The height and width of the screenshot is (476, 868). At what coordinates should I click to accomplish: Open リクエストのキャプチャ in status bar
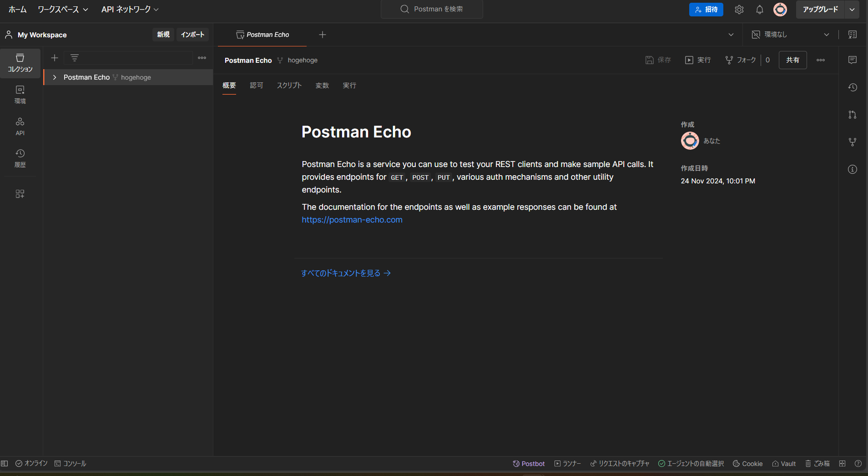[620, 463]
